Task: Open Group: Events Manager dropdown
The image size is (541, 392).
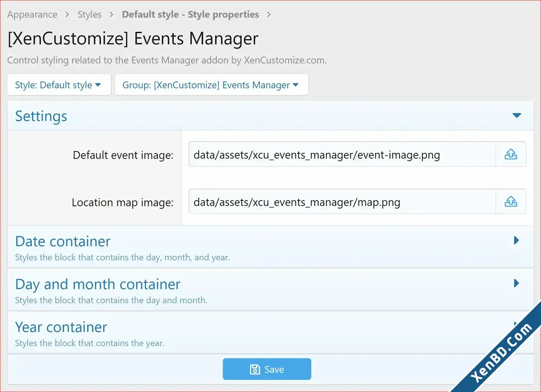Action: click(x=212, y=85)
